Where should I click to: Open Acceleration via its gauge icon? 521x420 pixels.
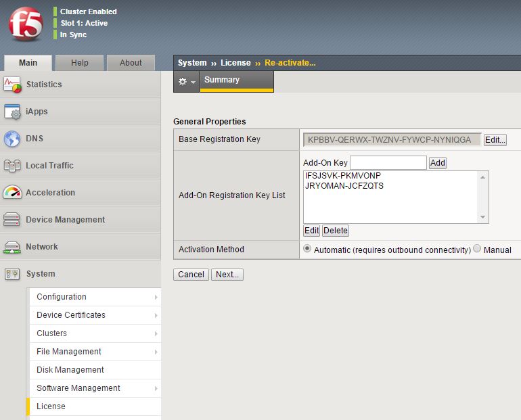(x=12, y=193)
